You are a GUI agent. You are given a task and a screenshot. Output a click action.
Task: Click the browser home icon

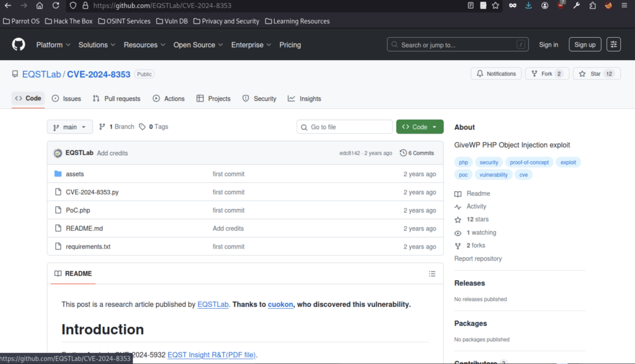(x=40, y=6)
